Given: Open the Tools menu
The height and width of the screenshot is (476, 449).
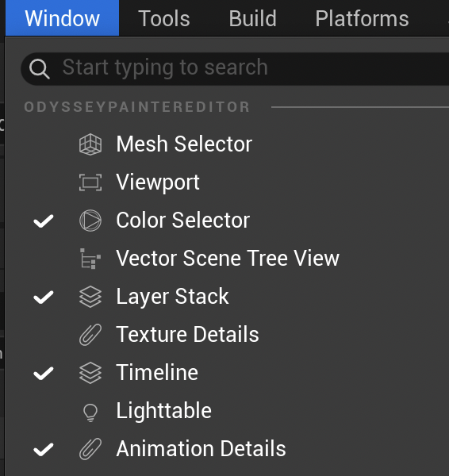Looking at the screenshot, I should (x=164, y=18).
